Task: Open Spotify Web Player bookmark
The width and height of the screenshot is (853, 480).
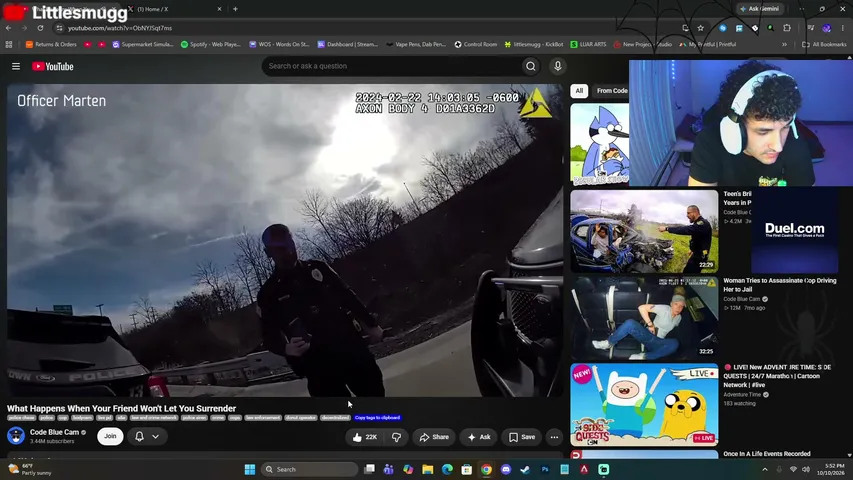Action: 211,45
